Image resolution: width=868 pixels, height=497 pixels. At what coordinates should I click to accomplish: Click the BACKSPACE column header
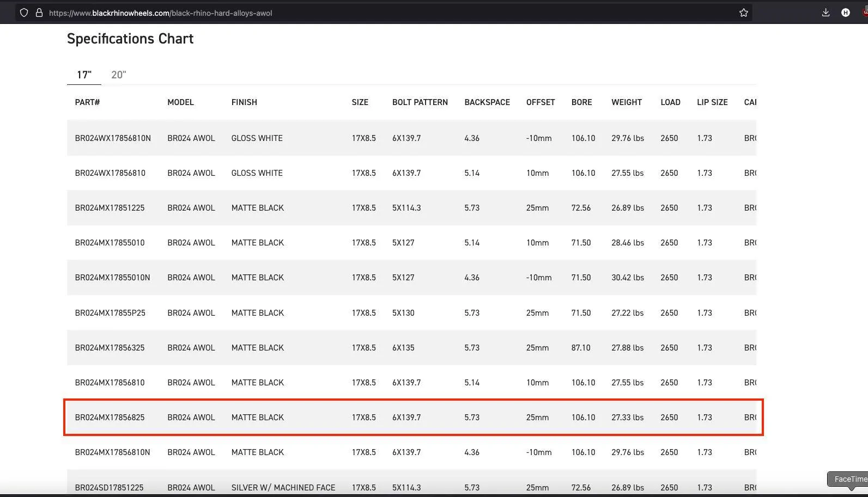(x=487, y=102)
